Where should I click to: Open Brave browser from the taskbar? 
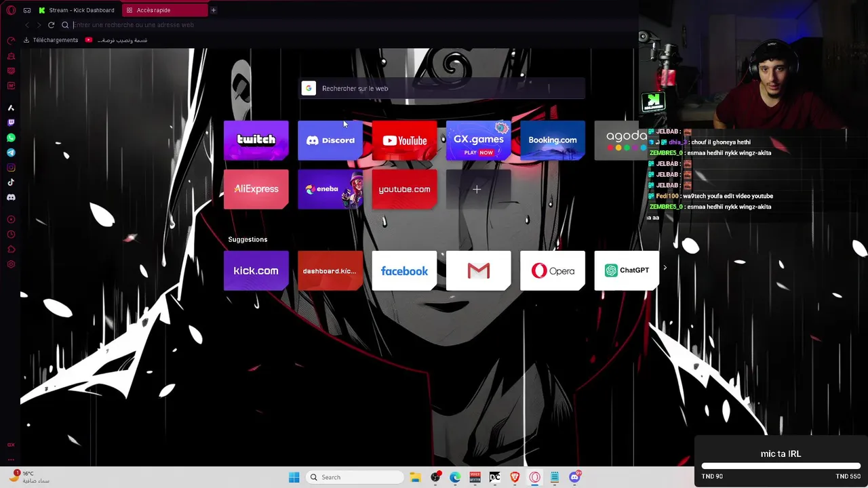tap(515, 477)
